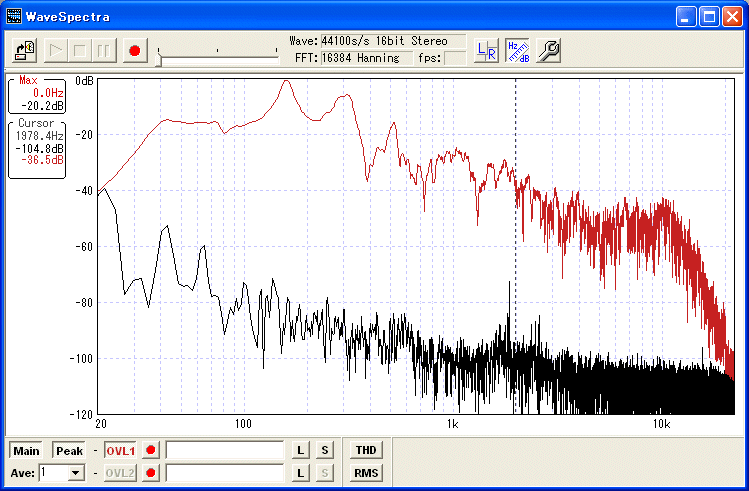Click the Pause button in toolbar
Screen dimensions: 749x491
[105, 50]
